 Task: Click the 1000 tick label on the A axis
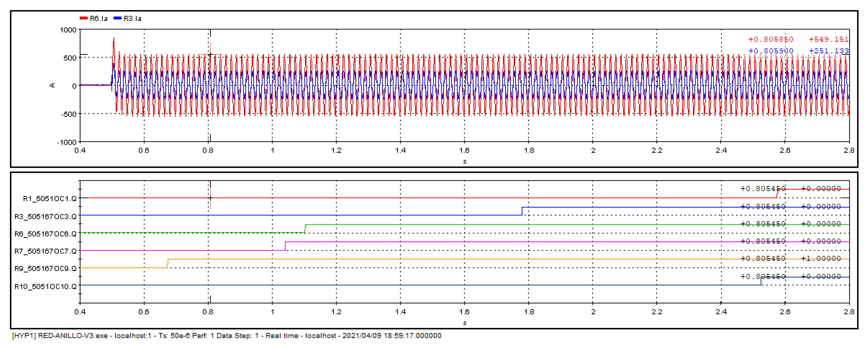pyautogui.click(x=68, y=30)
